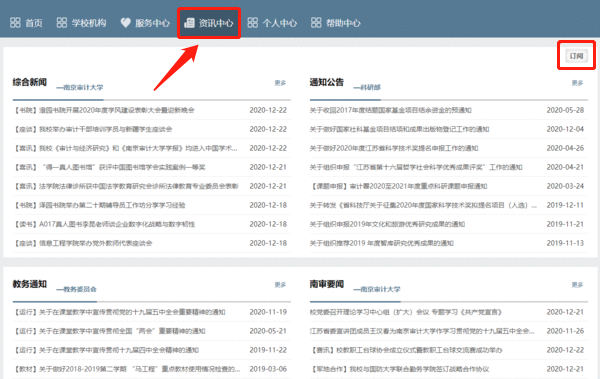Viewport: 600px width, 379px height.
Task: Click 科研部 source label beside 通知公告
Action: click(367, 87)
